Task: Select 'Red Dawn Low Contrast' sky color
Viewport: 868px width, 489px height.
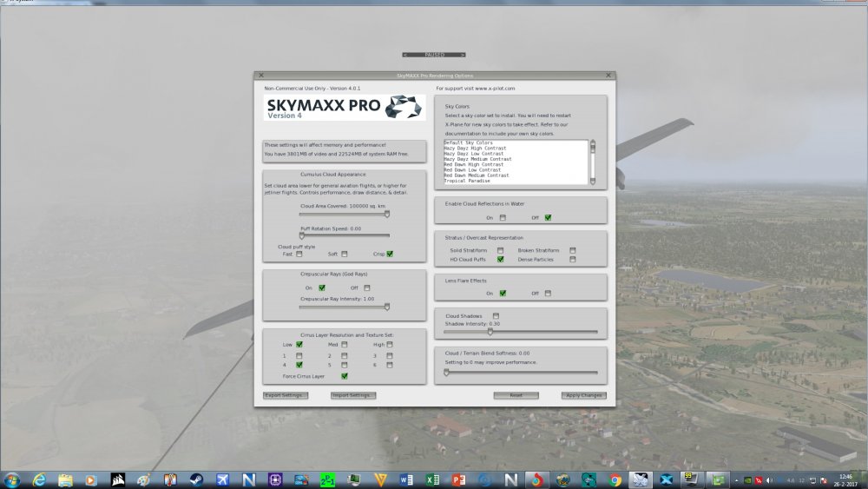Action: point(472,170)
